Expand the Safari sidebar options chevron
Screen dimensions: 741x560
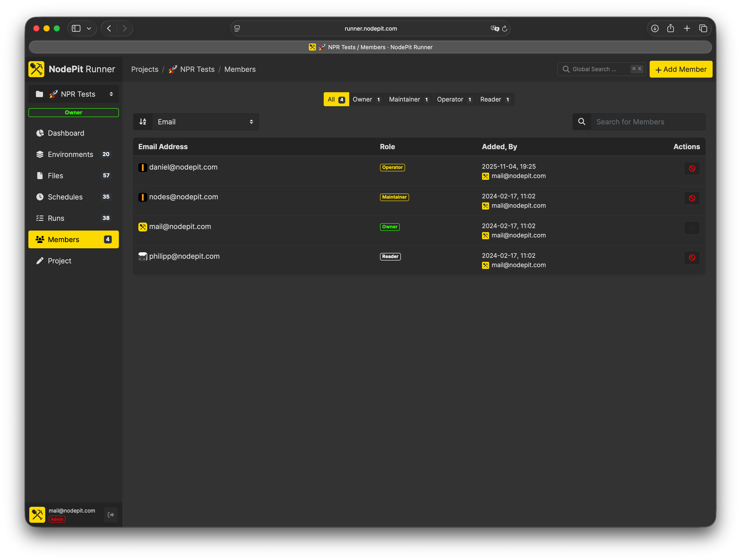(89, 28)
